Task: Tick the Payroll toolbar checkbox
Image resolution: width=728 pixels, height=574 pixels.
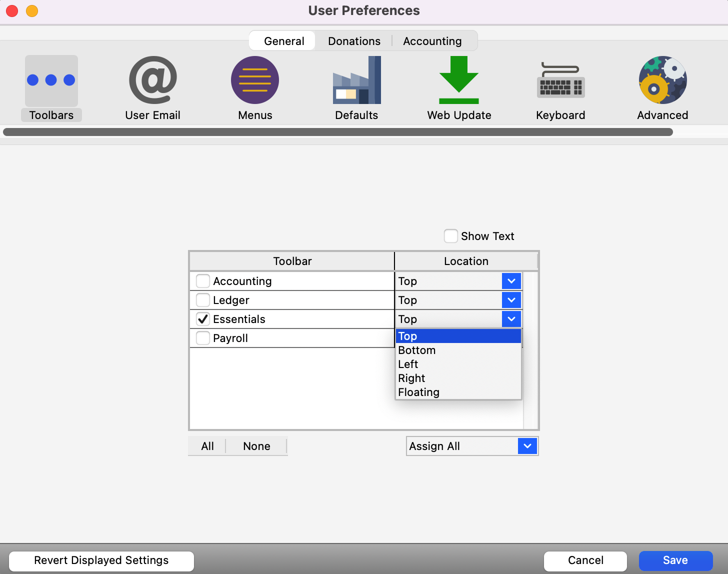Action: point(203,338)
